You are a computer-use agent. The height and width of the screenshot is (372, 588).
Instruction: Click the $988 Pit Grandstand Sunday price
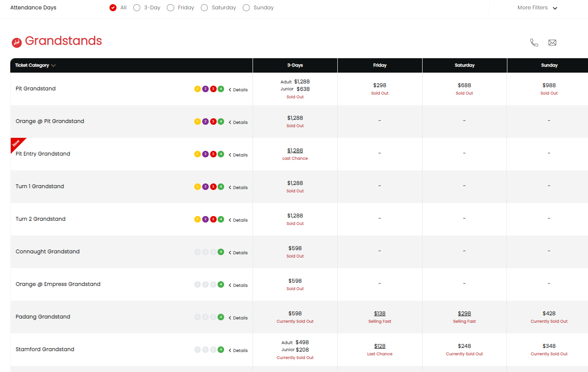pyautogui.click(x=549, y=85)
